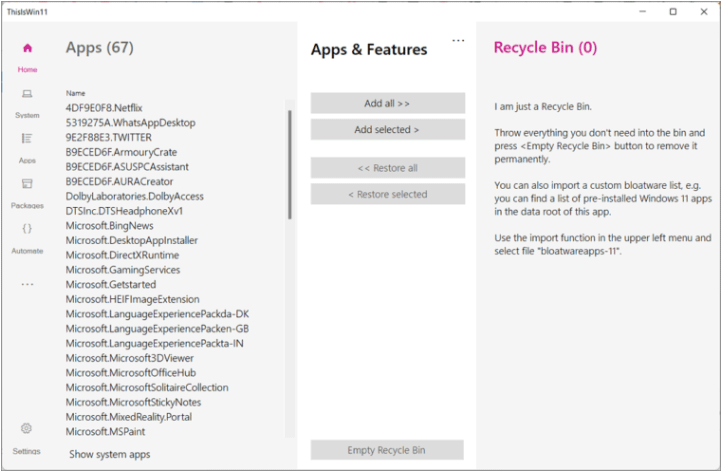
Task: Minimize the ThisIsWin11 window
Action: [x=643, y=12]
